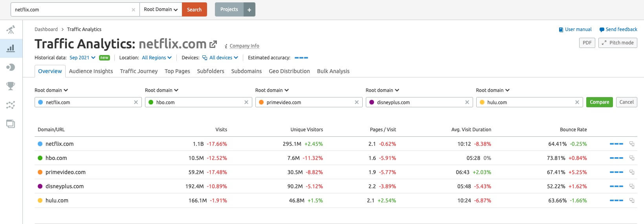The width and height of the screenshot is (644, 224).
Task: Click the Estimated accuracy dashes indicator
Action: (x=301, y=58)
